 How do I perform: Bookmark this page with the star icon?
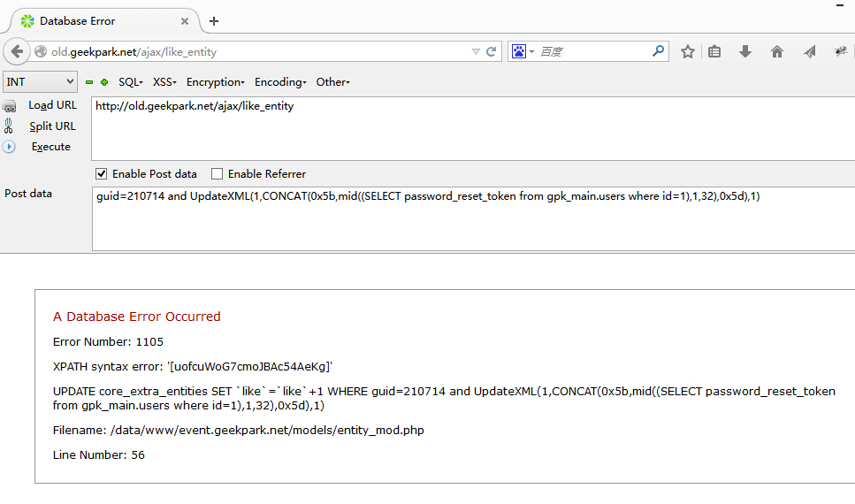click(x=688, y=52)
